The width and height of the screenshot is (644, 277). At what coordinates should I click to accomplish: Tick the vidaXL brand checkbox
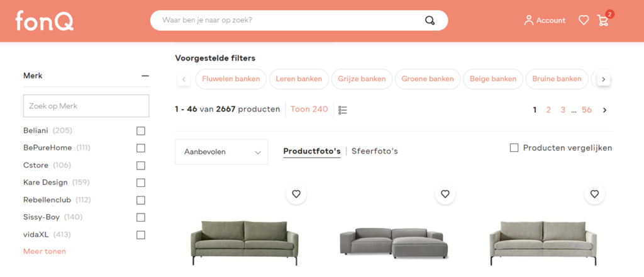[141, 235]
